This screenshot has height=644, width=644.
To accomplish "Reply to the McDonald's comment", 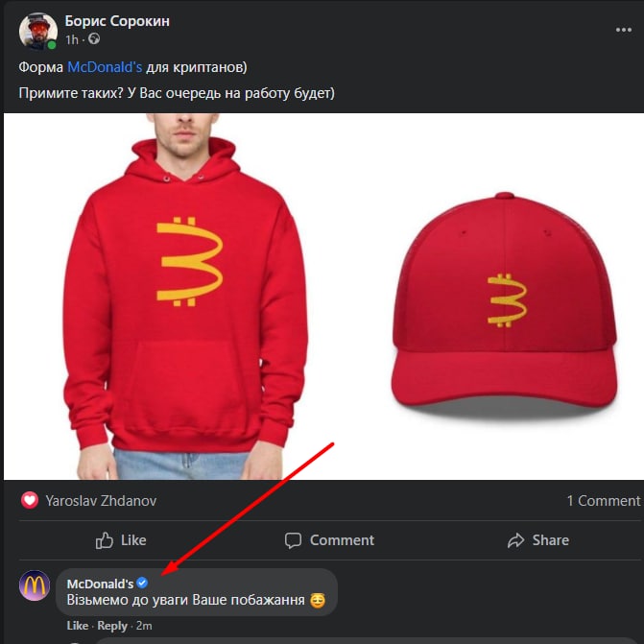I will click(x=112, y=626).
